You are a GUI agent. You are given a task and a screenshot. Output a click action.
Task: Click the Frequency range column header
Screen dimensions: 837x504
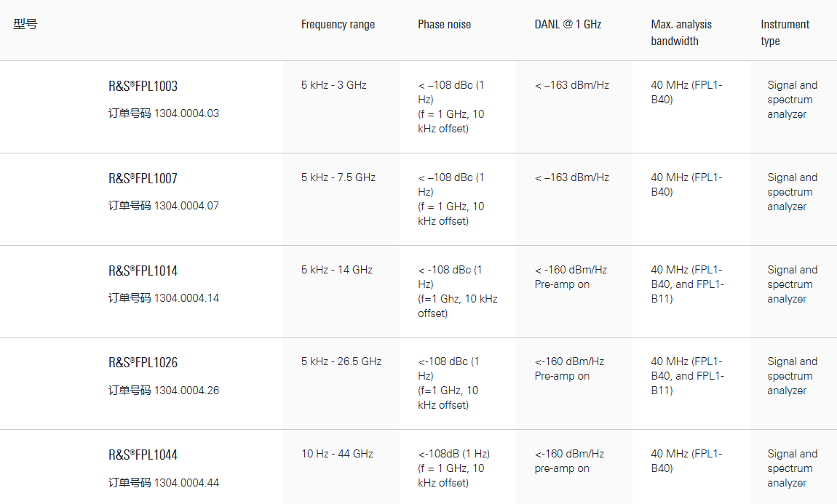click(338, 25)
